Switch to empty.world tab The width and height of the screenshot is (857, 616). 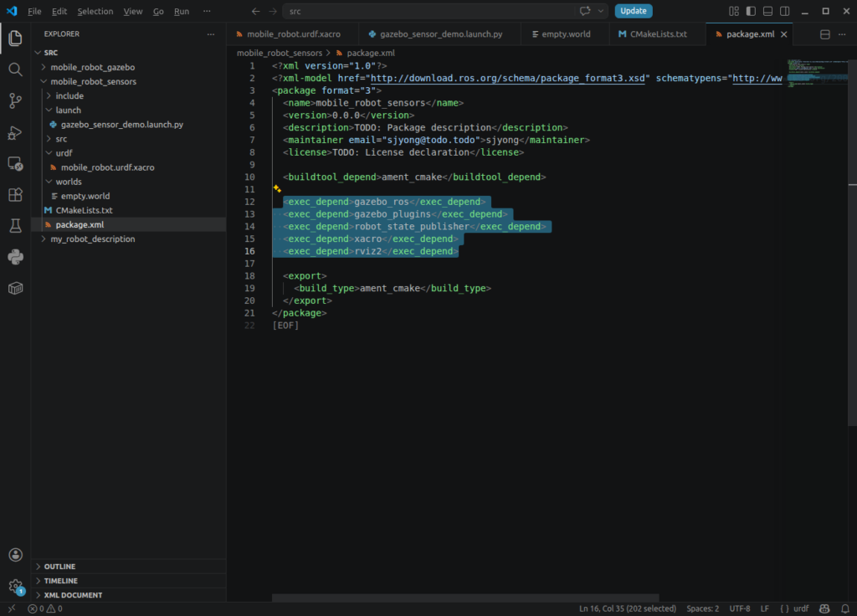coord(565,33)
